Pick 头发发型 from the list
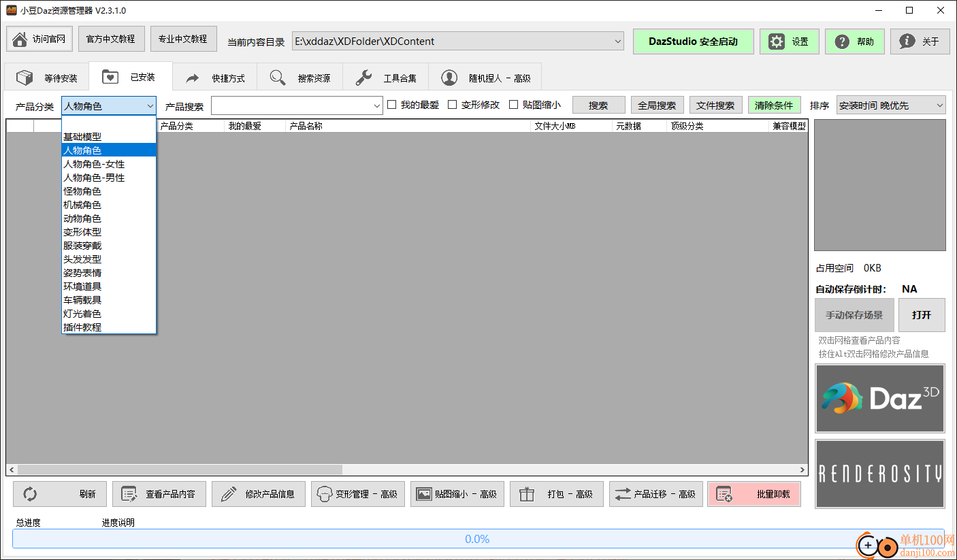This screenshot has height=560, width=957. point(109,259)
